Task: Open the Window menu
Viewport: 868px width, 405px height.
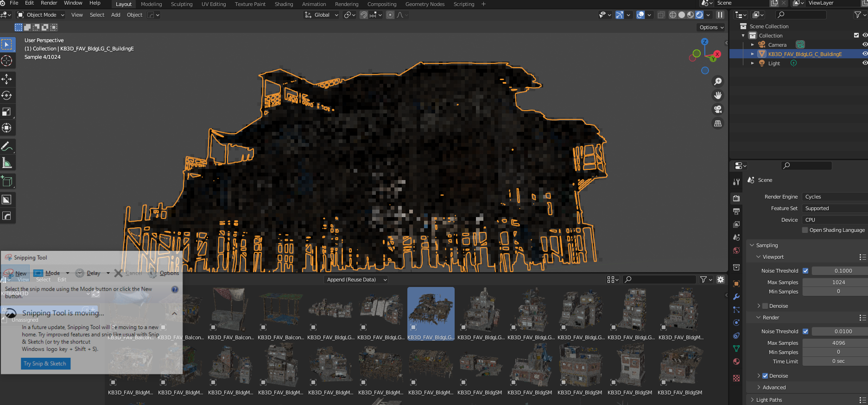Action: pos(73,3)
